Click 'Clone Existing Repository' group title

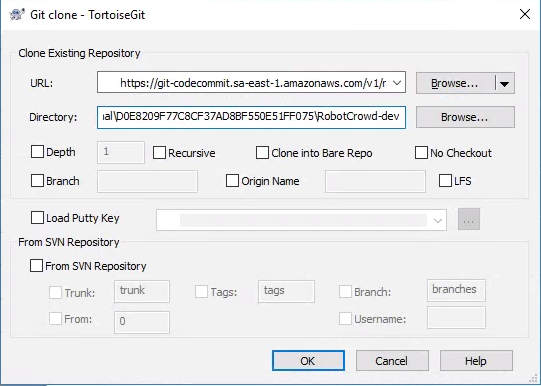click(79, 53)
